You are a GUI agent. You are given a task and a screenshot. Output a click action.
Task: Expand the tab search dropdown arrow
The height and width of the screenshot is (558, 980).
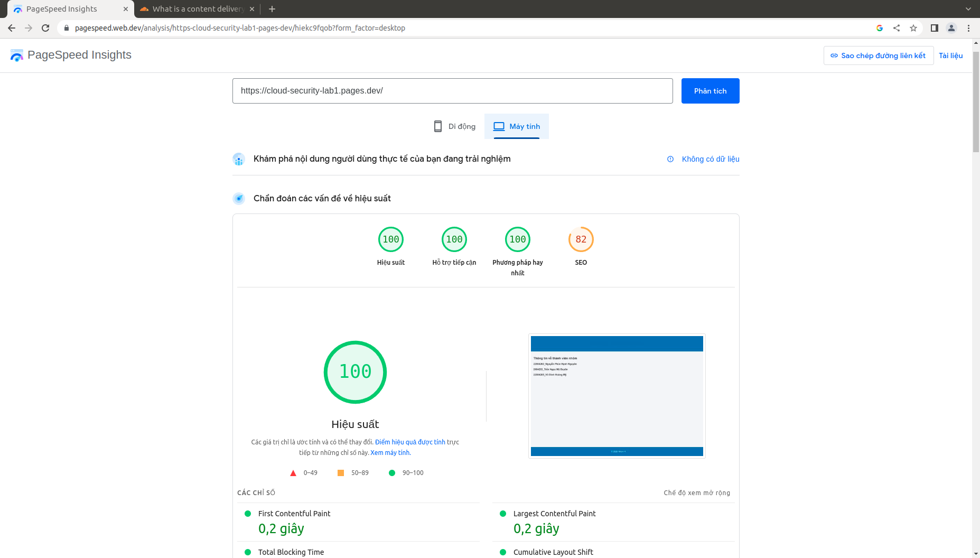point(968,9)
